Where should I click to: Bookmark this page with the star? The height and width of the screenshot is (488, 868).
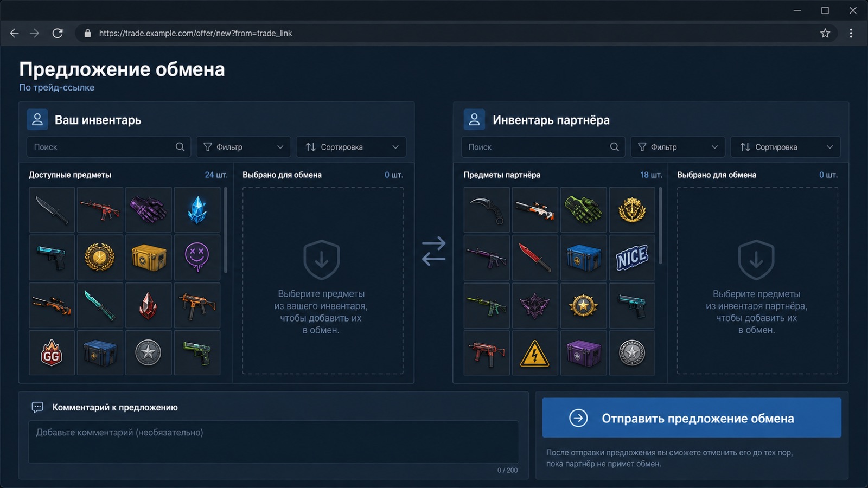click(x=825, y=33)
